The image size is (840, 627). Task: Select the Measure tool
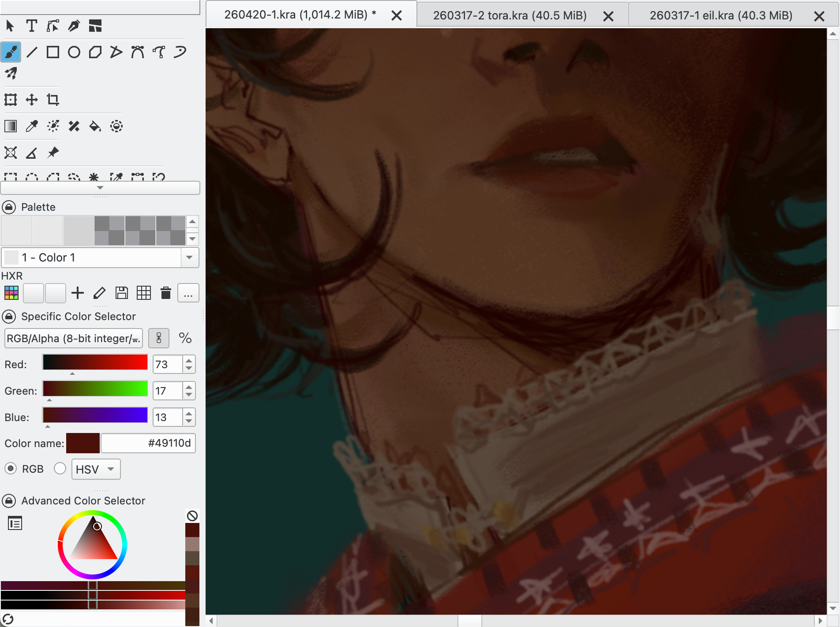(x=32, y=153)
